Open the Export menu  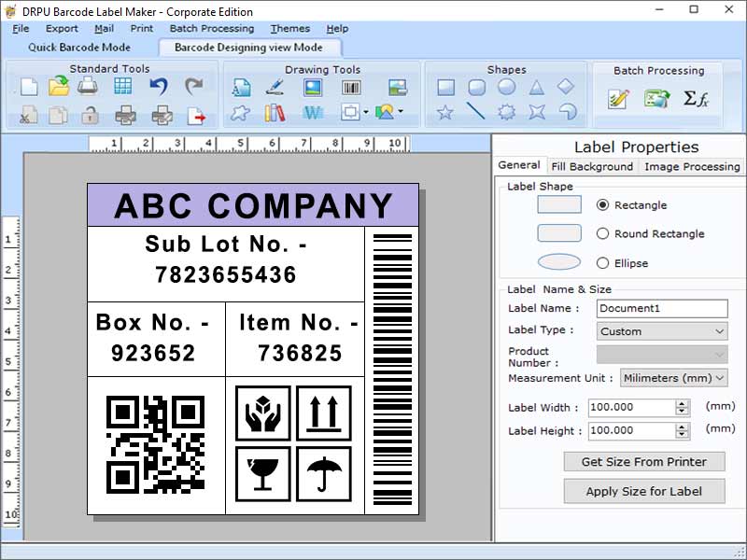point(62,29)
